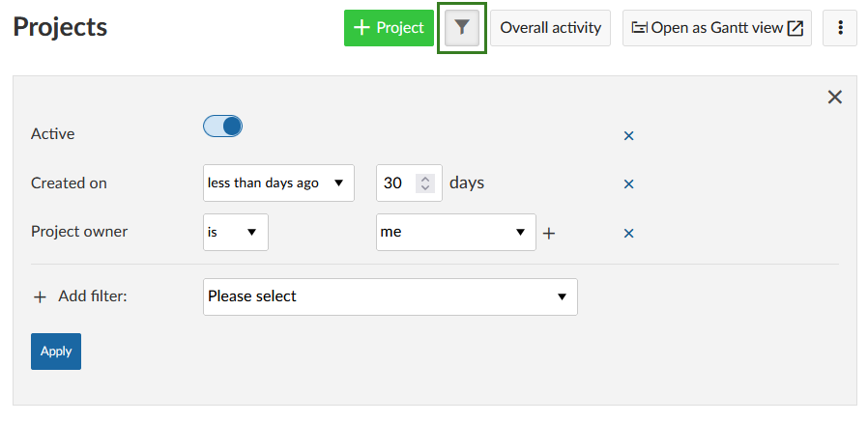The height and width of the screenshot is (422, 868).
Task: Open the Project owner 'is' operator dropdown
Action: point(235,232)
